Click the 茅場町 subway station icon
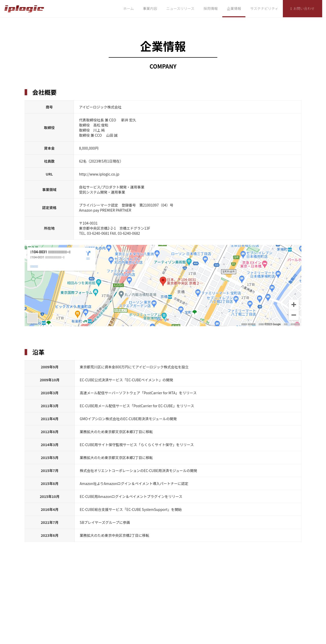 pos(290,249)
